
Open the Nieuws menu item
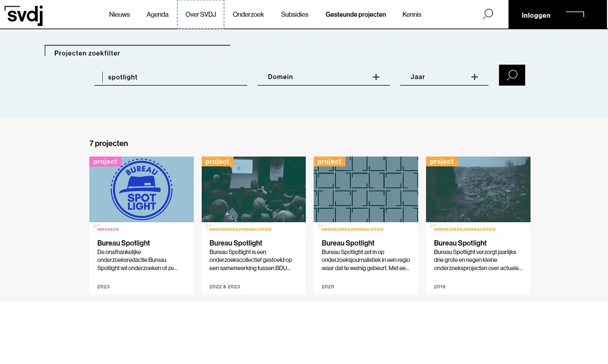coord(119,14)
